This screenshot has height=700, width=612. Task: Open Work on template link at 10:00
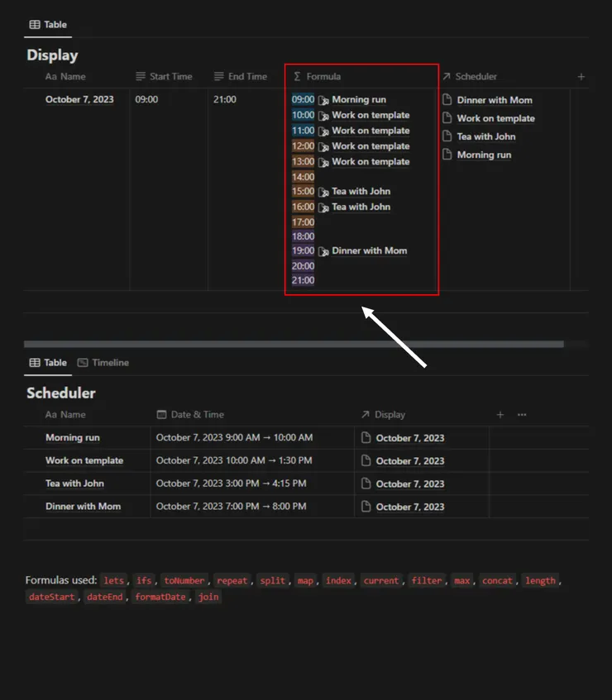click(371, 115)
